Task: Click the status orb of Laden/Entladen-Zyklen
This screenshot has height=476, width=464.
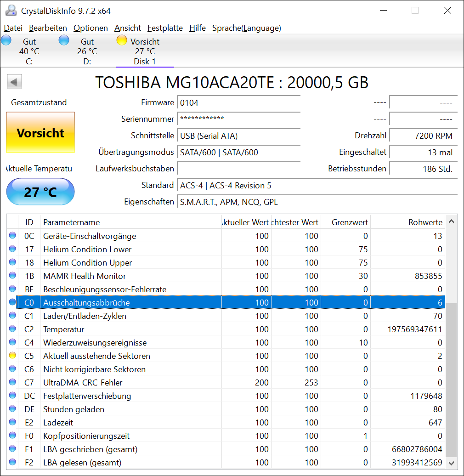Action: point(12,315)
